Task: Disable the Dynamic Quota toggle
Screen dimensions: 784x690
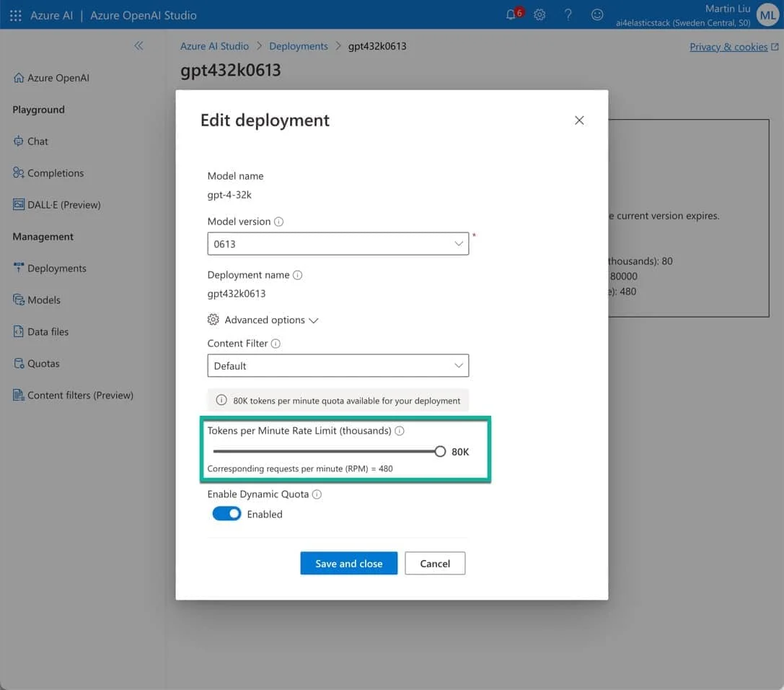Action: coord(226,514)
